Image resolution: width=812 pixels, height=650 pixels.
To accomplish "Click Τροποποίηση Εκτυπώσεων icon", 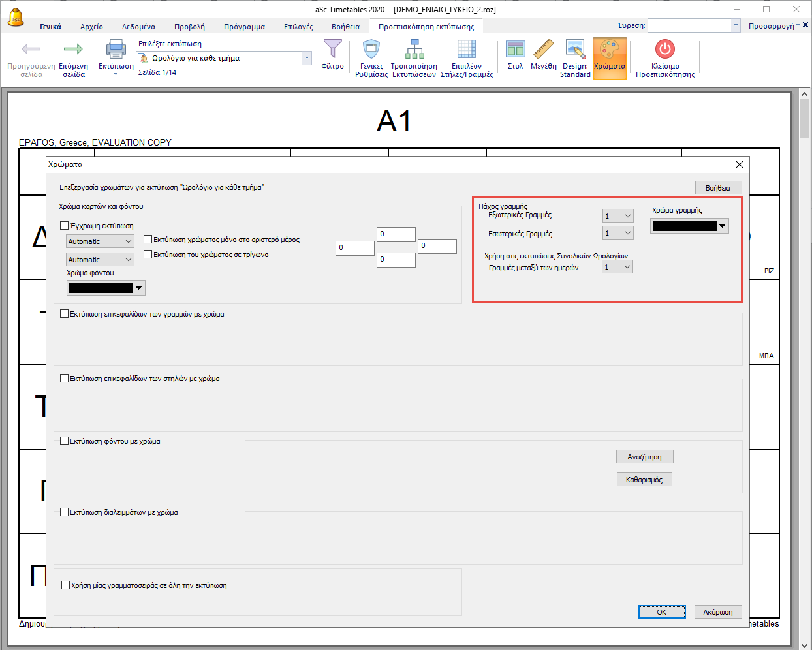I will (414, 50).
